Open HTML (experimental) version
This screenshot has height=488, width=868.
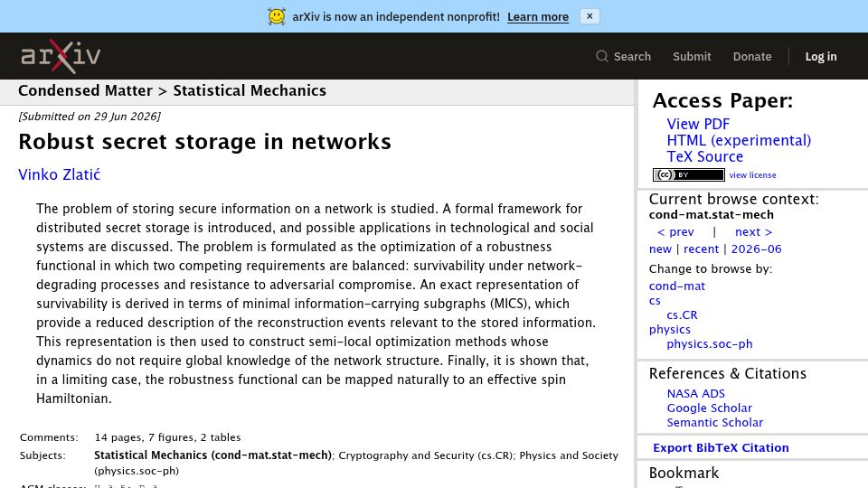(x=739, y=141)
